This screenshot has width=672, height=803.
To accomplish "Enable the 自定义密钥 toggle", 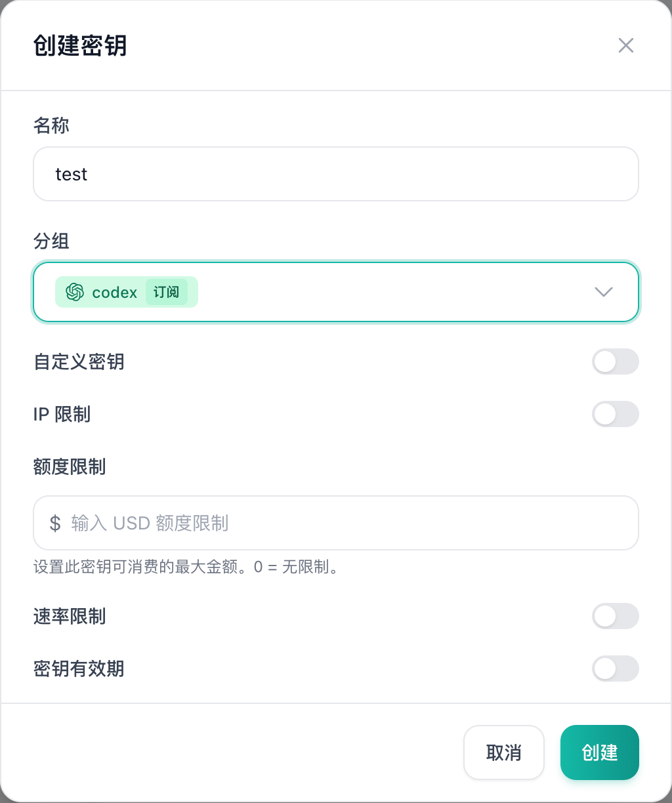I will pos(615,361).
